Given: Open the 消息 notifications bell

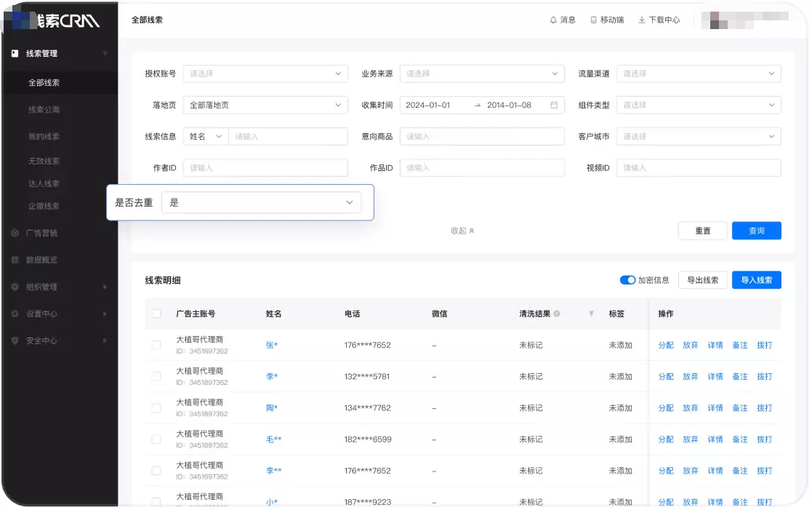Looking at the screenshot, I should pyautogui.click(x=553, y=20).
